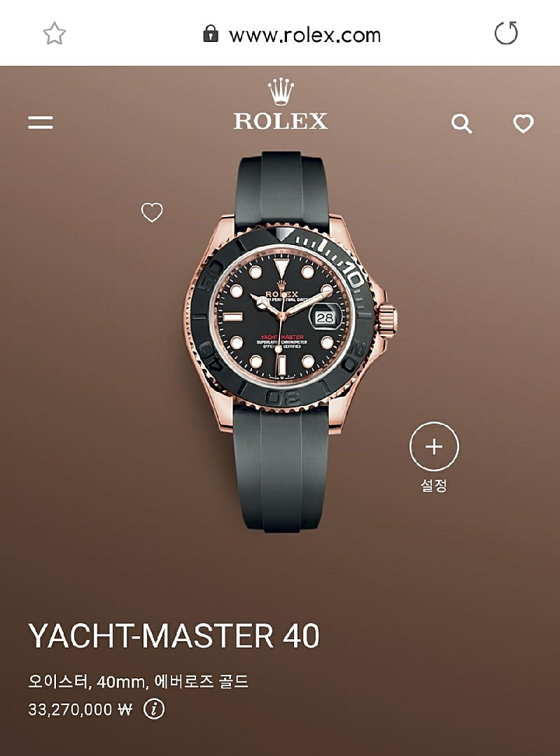The width and height of the screenshot is (560, 756).
Task: Click the ROLEX wordmark
Action: click(281, 120)
